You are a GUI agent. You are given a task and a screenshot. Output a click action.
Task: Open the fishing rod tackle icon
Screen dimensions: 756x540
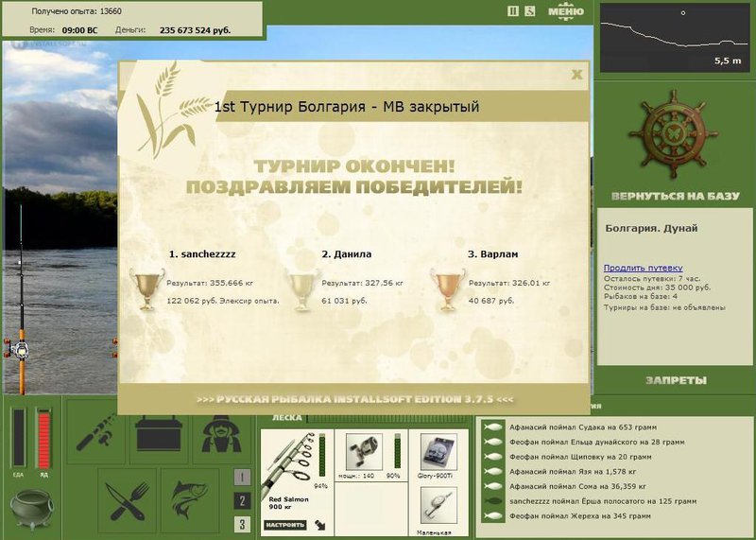[96, 432]
